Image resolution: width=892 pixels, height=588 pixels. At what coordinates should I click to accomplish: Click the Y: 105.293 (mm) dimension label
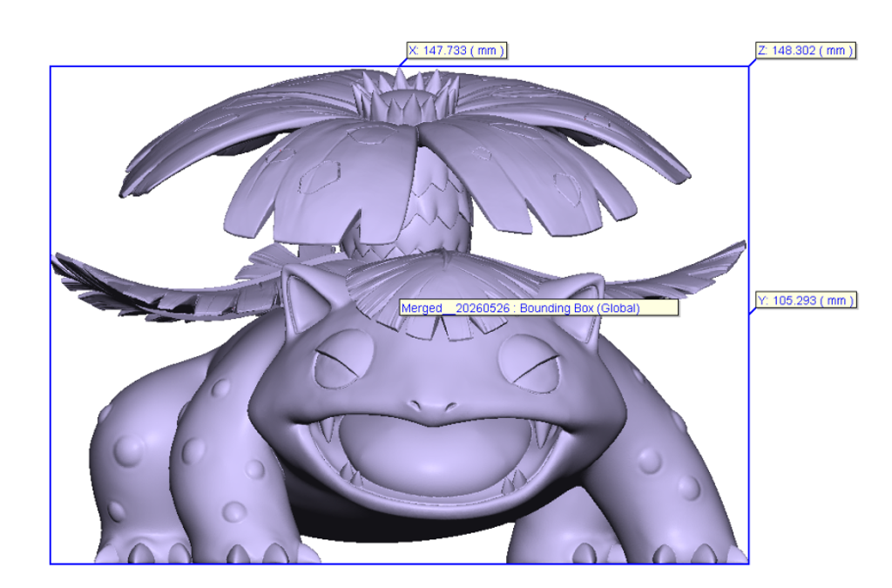pos(806,301)
